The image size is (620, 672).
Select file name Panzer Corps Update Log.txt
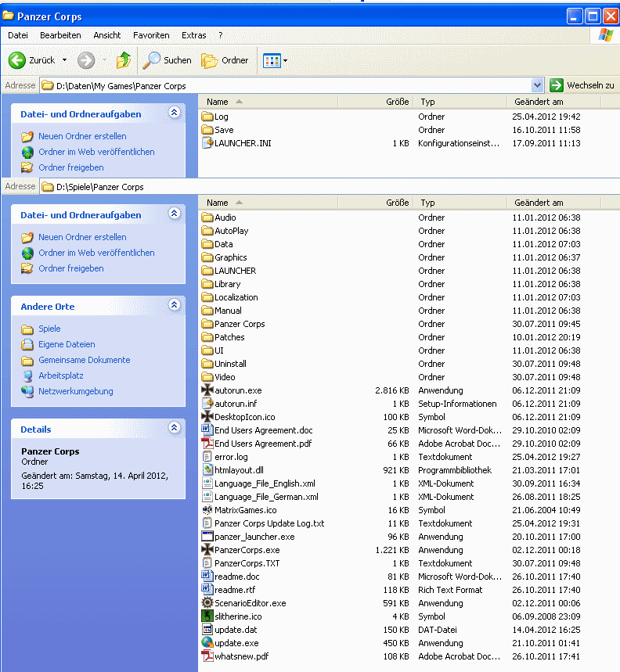click(269, 523)
